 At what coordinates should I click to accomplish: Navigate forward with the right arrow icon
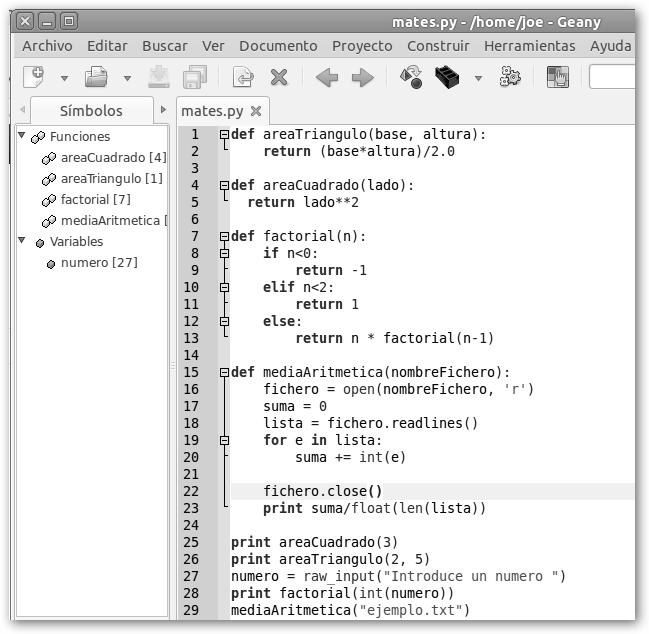pyautogui.click(x=362, y=77)
